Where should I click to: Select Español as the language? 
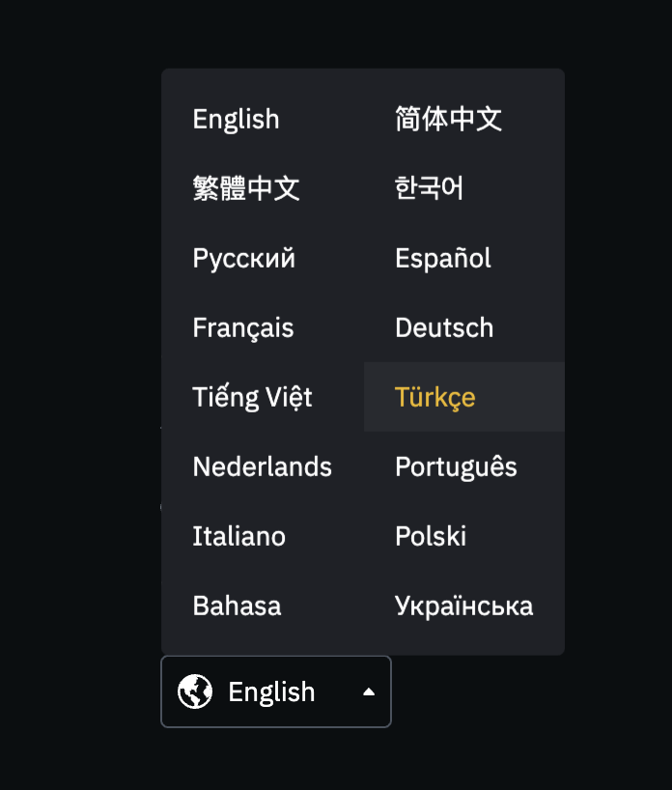(443, 259)
